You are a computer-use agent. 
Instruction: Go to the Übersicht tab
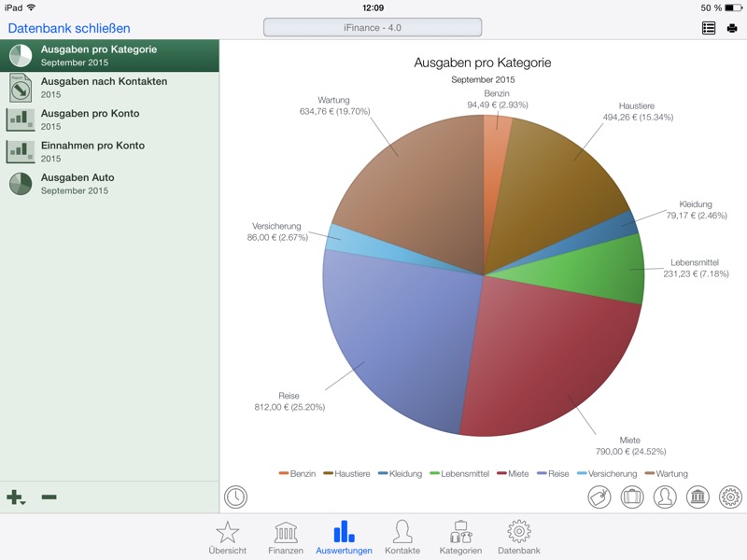pyautogui.click(x=228, y=538)
